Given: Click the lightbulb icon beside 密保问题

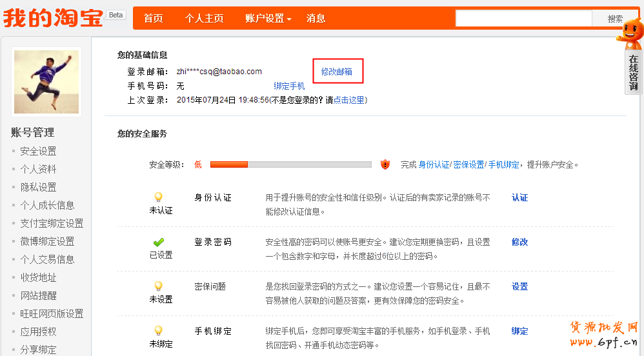Looking at the screenshot, I should pyautogui.click(x=158, y=286).
